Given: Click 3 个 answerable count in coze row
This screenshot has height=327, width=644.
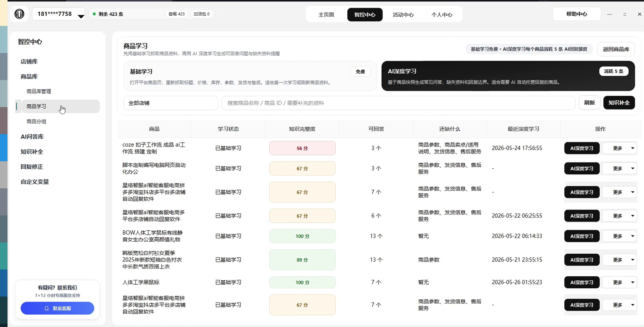Looking at the screenshot, I should 376,148.
